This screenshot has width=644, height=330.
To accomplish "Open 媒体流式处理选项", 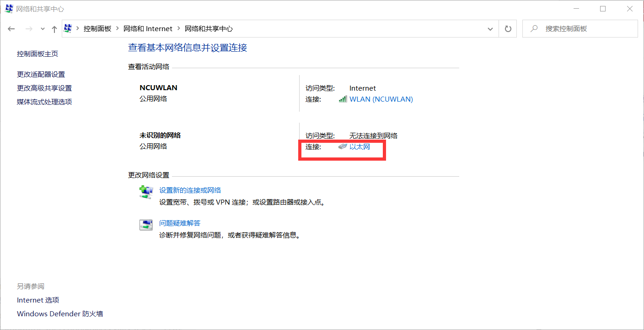I will point(44,102).
